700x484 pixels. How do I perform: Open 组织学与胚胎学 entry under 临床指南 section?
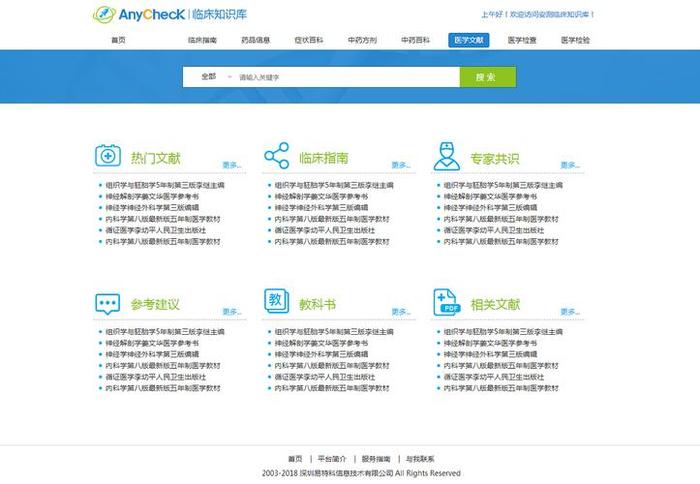click(334, 185)
